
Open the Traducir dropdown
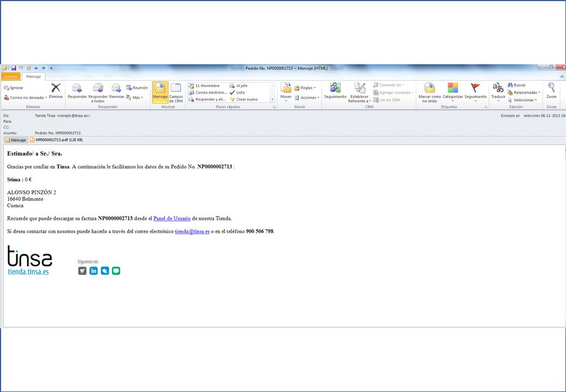498,93
